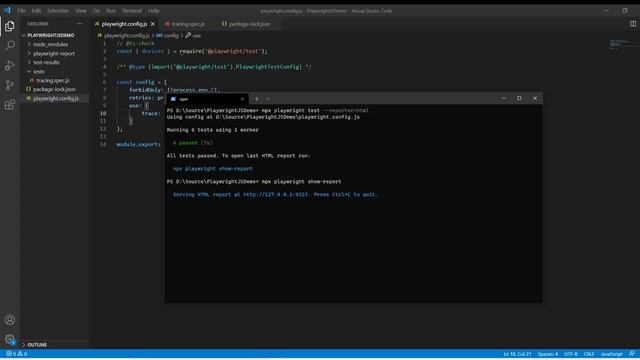The width and height of the screenshot is (640, 360).
Task: Open the Manage gear icon
Action: pyautogui.click(x=10, y=339)
